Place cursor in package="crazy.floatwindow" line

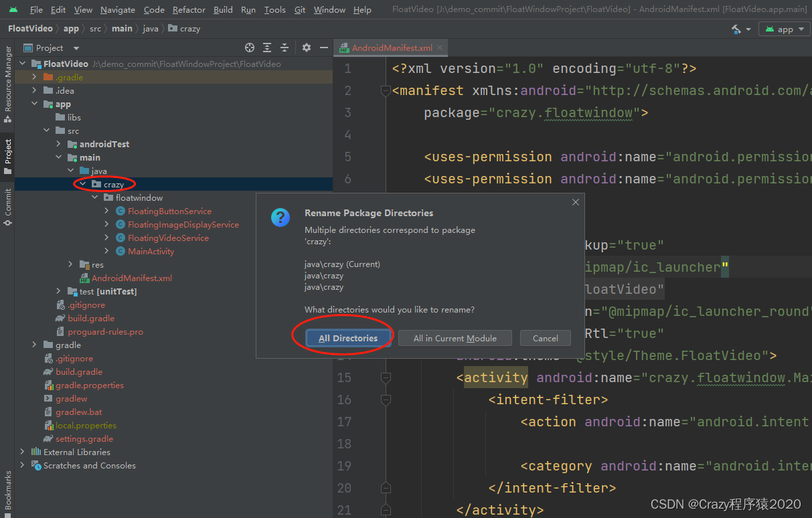click(x=536, y=112)
